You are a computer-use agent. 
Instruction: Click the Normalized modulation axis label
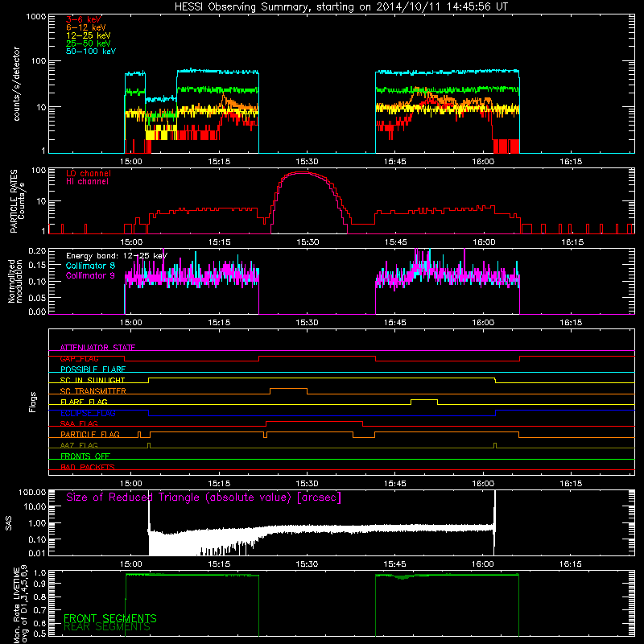(x=15, y=281)
